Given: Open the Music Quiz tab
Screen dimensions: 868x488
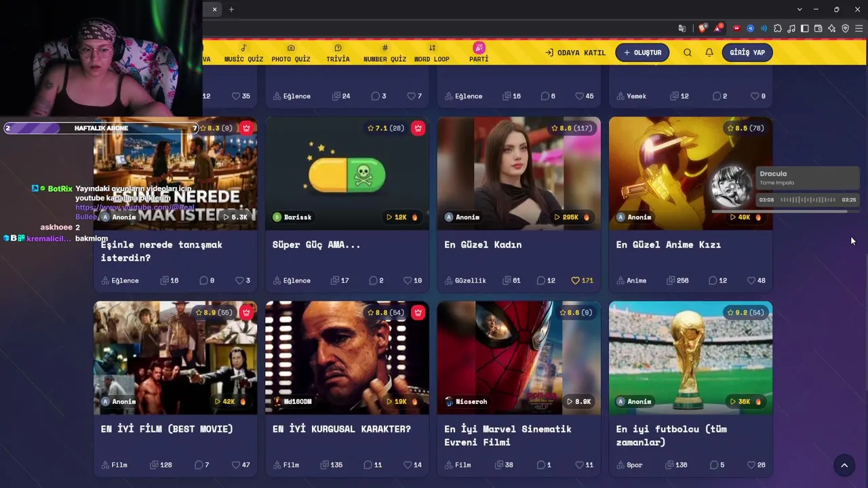Looking at the screenshot, I should point(243,53).
